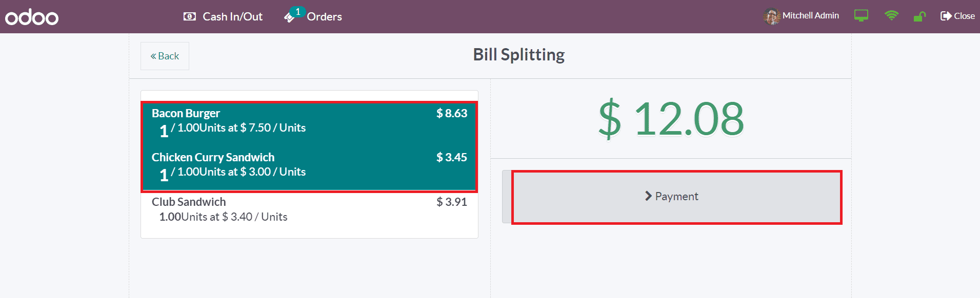Click the Cash In/Out banknote icon
980x298 pixels.
(x=189, y=16)
